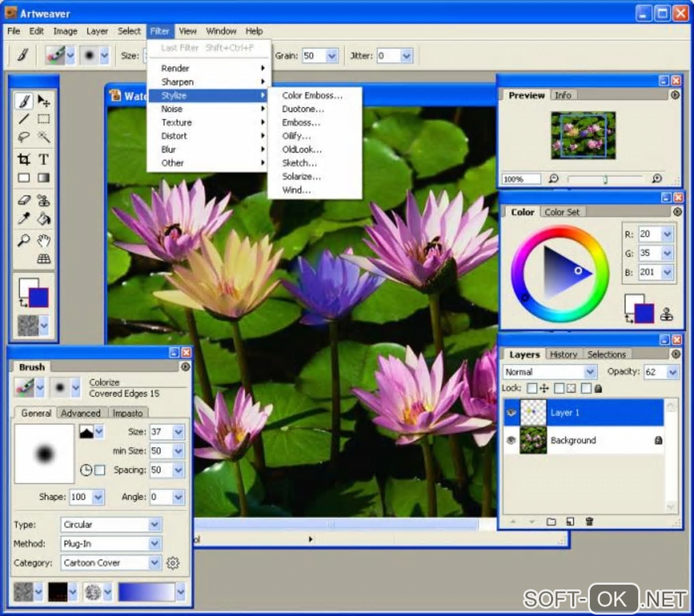Select the Gradient tool
Viewport: 694px width, 616px height.
44,178
